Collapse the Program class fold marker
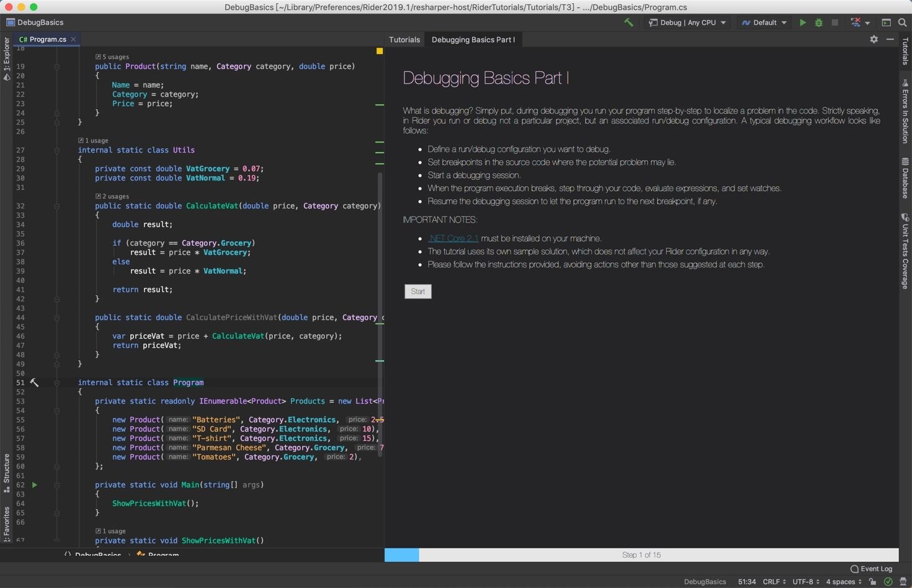The width and height of the screenshot is (912, 588). (x=56, y=383)
